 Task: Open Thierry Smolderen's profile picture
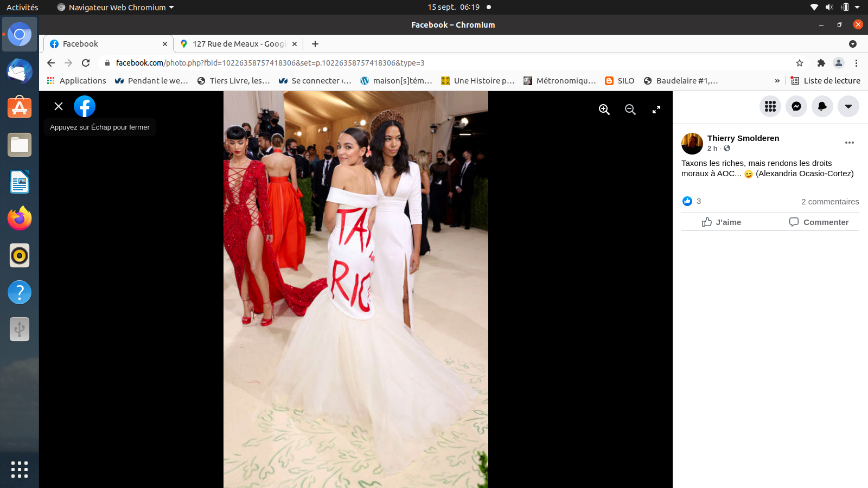(692, 144)
